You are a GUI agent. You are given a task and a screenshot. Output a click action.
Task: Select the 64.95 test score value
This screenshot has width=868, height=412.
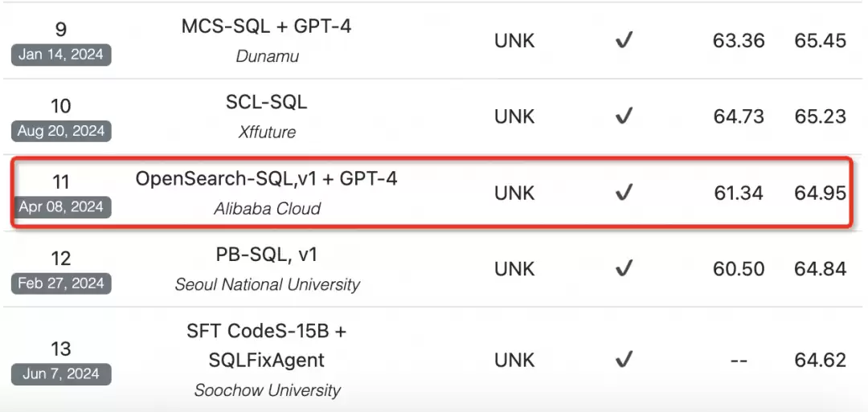[x=821, y=193]
